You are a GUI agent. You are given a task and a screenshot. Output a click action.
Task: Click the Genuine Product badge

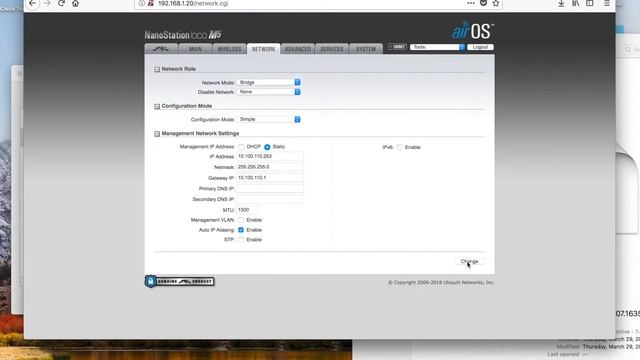[180, 281]
